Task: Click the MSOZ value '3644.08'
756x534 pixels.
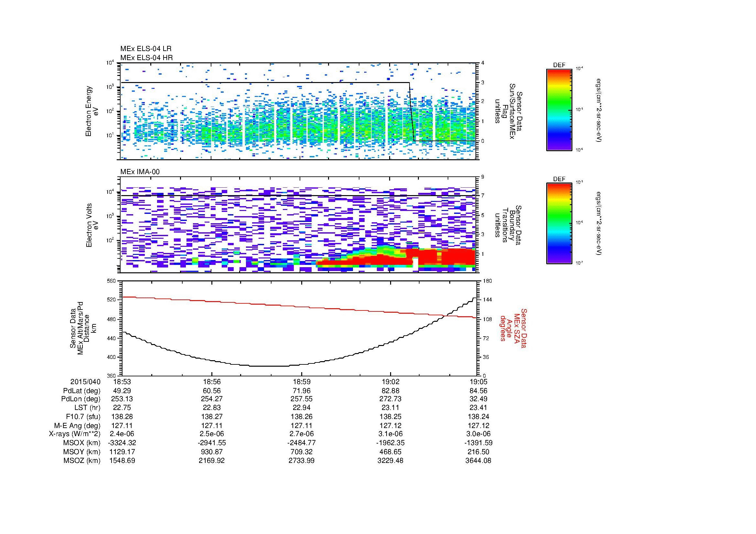Action: [x=478, y=461]
